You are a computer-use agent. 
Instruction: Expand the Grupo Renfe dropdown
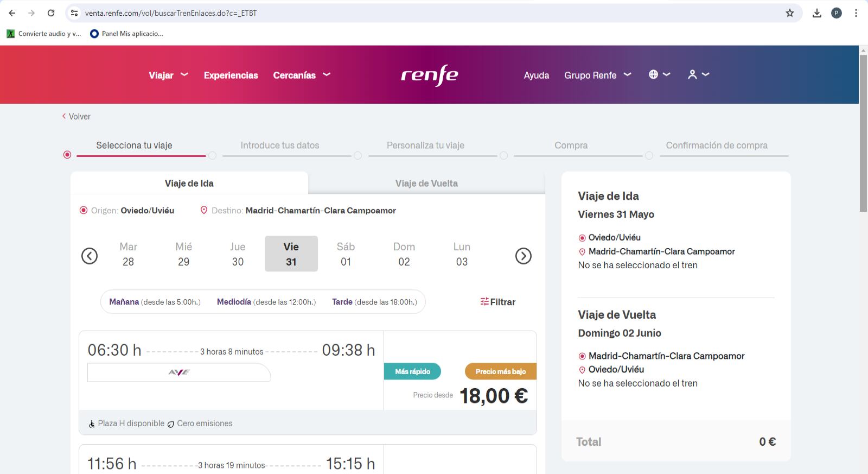click(x=598, y=75)
